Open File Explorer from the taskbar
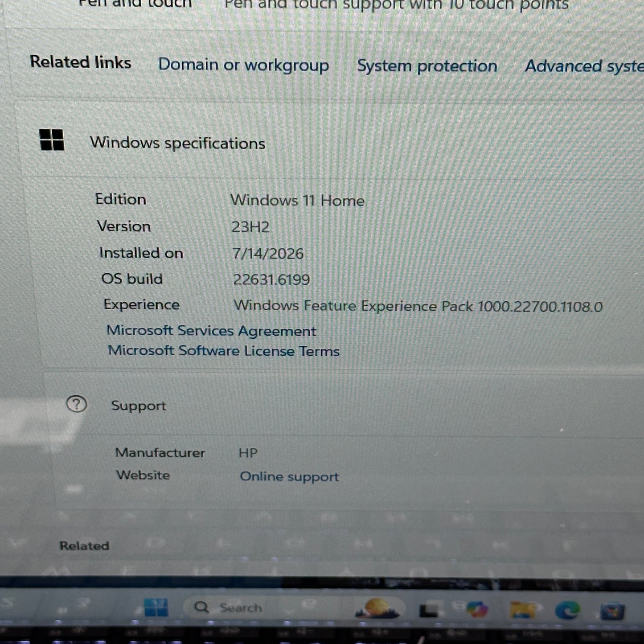 click(x=522, y=610)
